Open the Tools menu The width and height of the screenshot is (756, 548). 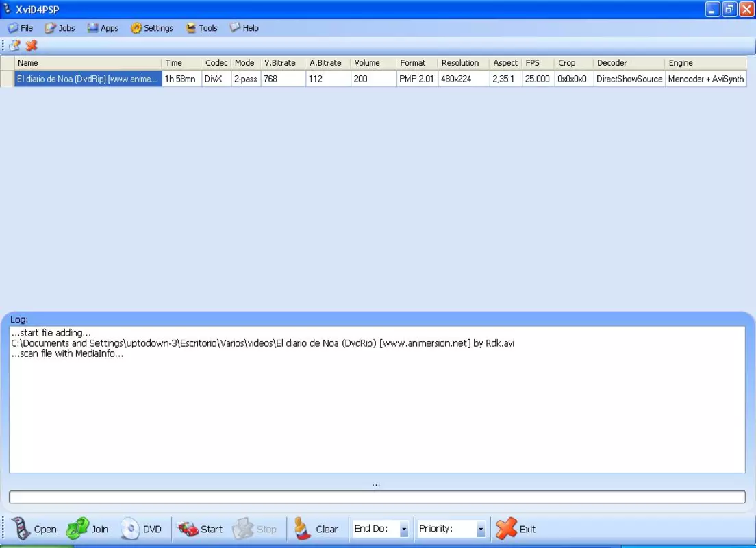coord(202,28)
